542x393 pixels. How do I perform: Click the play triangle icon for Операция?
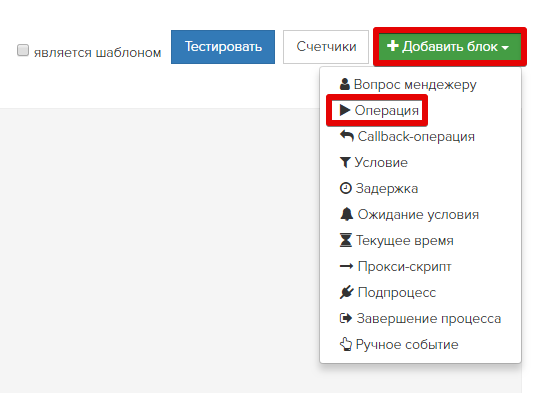tap(345, 110)
